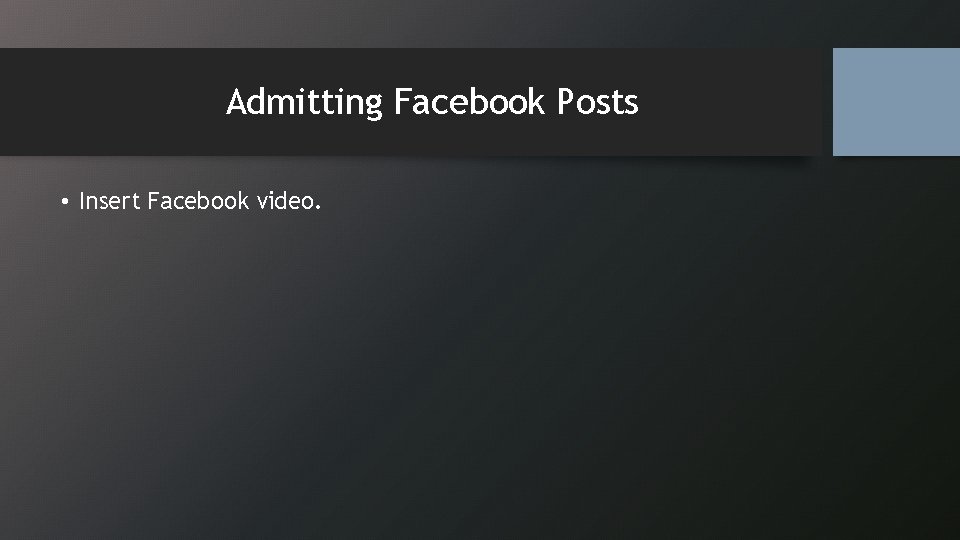Viewport: 960px width, 540px height.
Task: Click the gap between banner and blue rectangle
Action: tap(828, 102)
